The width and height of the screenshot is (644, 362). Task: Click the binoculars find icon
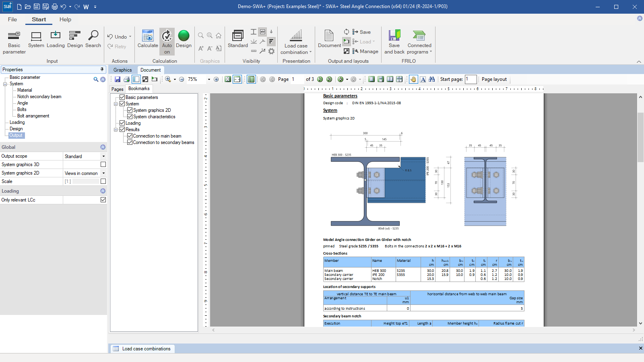432,79
